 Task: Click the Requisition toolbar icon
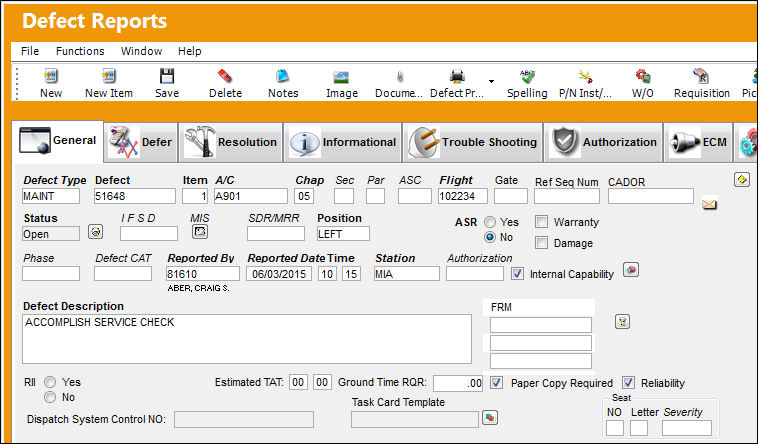[x=701, y=76]
